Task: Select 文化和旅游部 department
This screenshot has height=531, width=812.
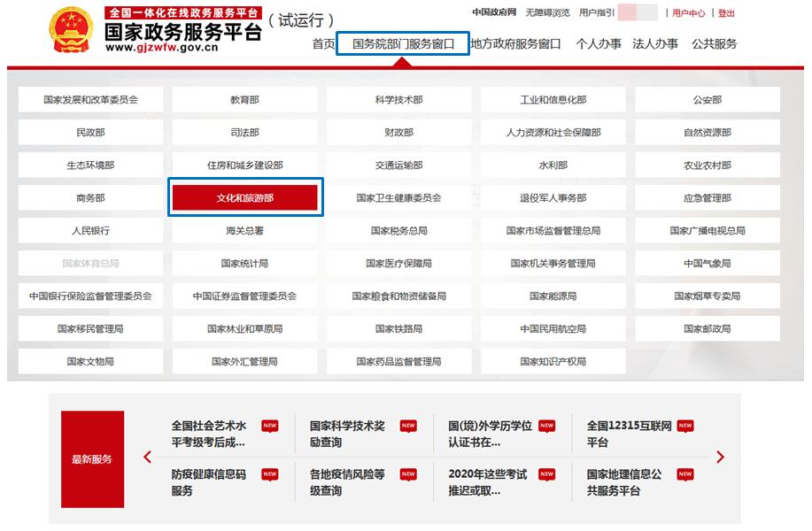Action: 245,198
